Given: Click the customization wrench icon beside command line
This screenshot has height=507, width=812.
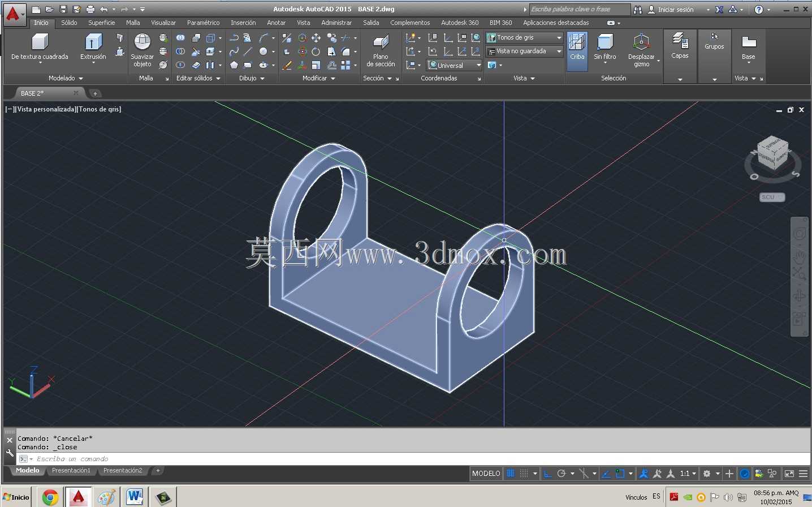Looking at the screenshot, I should pos(10,453).
